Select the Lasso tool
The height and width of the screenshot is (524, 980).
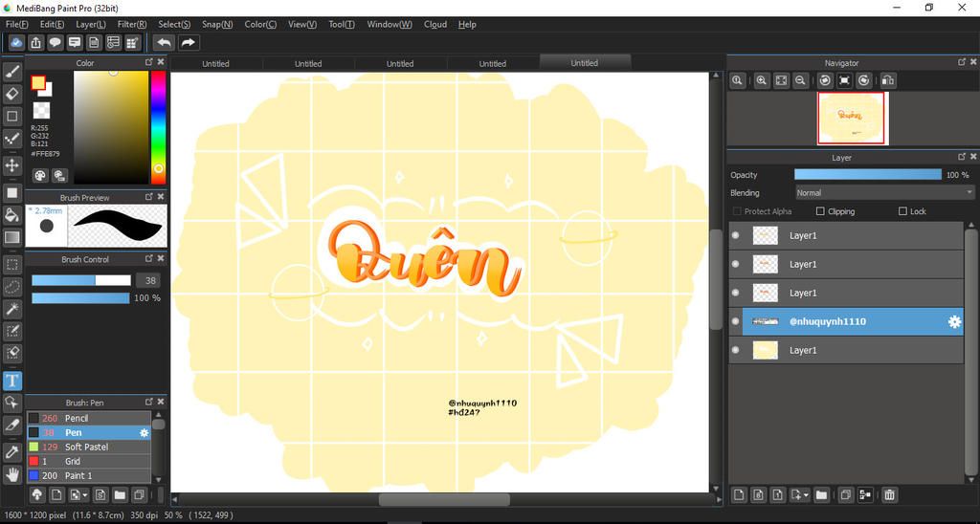(x=11, y=287)
